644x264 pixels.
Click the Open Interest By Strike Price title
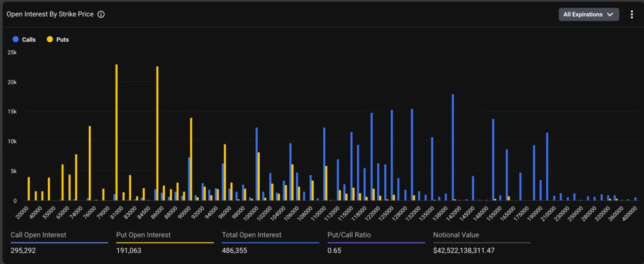(52, 14)
